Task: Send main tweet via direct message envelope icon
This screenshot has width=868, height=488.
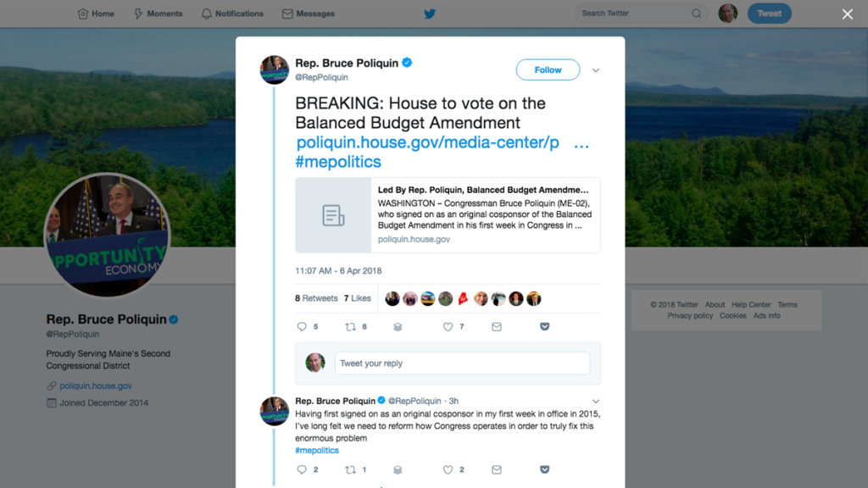Action: click(x=497, y=327)
